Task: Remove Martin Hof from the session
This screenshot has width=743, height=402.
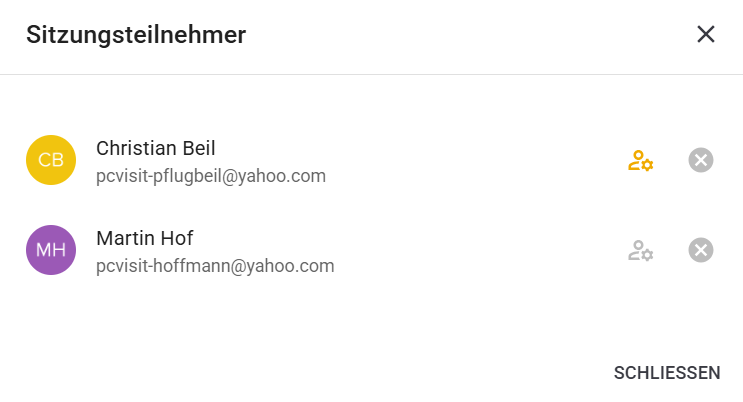Action: click(701, 250)
